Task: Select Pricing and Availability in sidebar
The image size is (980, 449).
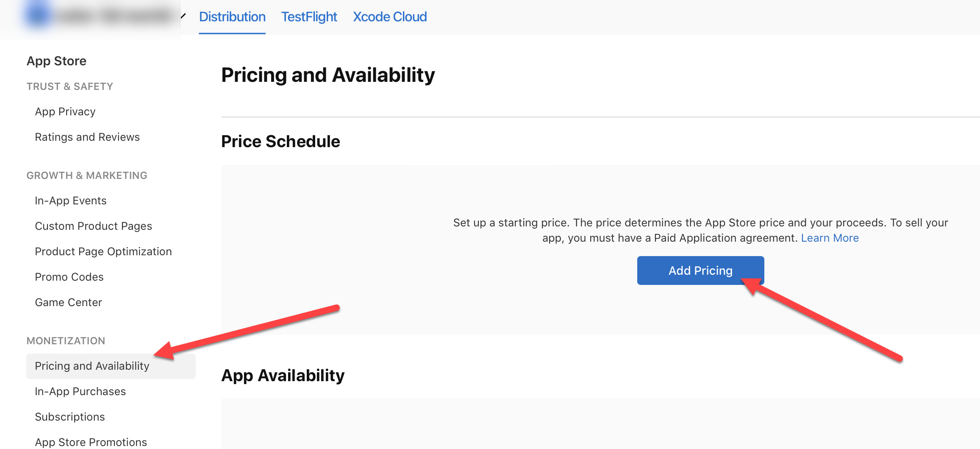Action: (92, 366)
